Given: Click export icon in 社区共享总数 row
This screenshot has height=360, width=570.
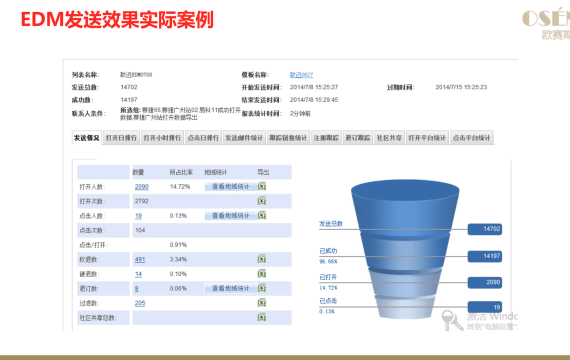Looking at the screenshot, I should [262, 317].
